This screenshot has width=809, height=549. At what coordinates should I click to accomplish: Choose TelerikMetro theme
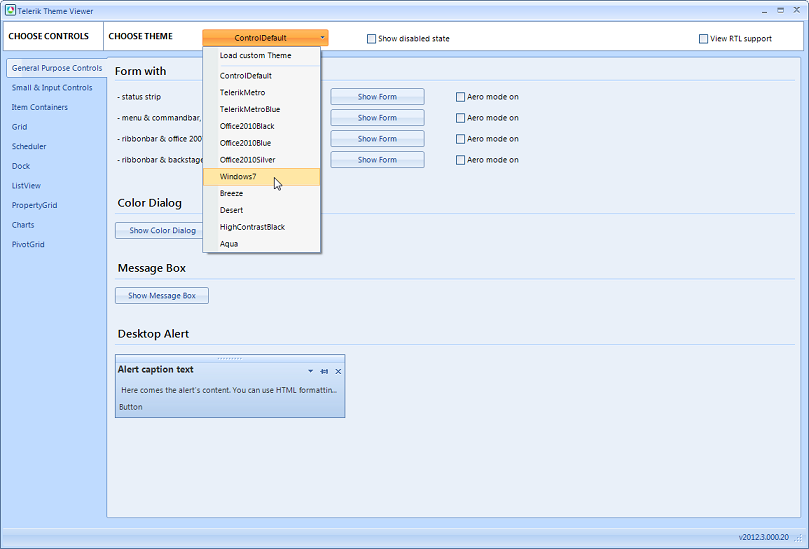click(x=262, y=93)
